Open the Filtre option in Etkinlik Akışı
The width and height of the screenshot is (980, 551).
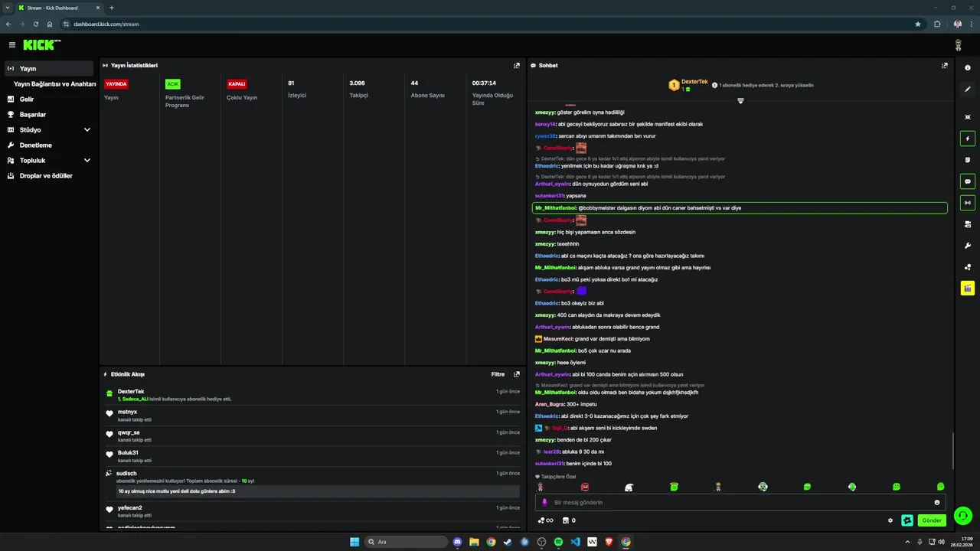(x=498, y=374)
